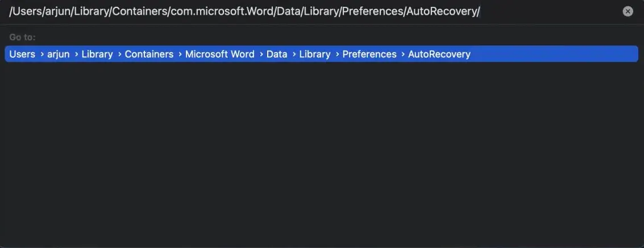Click chevron between Users and arjun
This screenshot has height=248, width=644.
(x=41, y=54)
